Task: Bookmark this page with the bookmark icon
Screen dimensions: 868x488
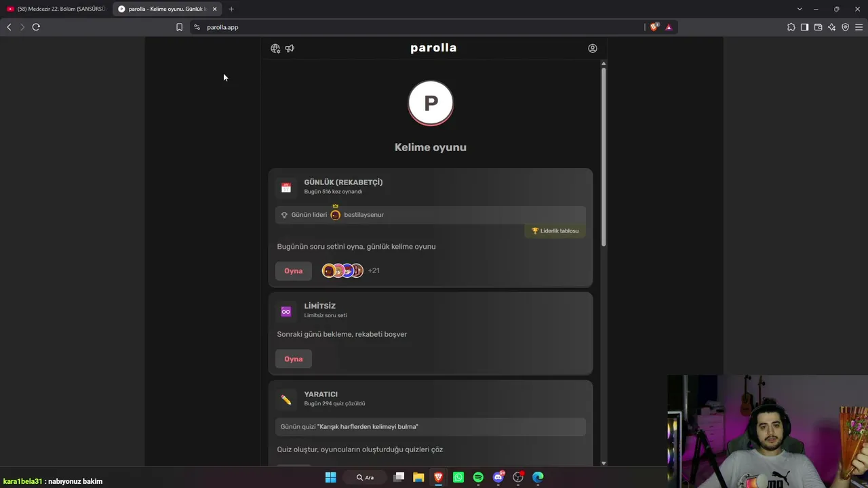Action: 179,27
